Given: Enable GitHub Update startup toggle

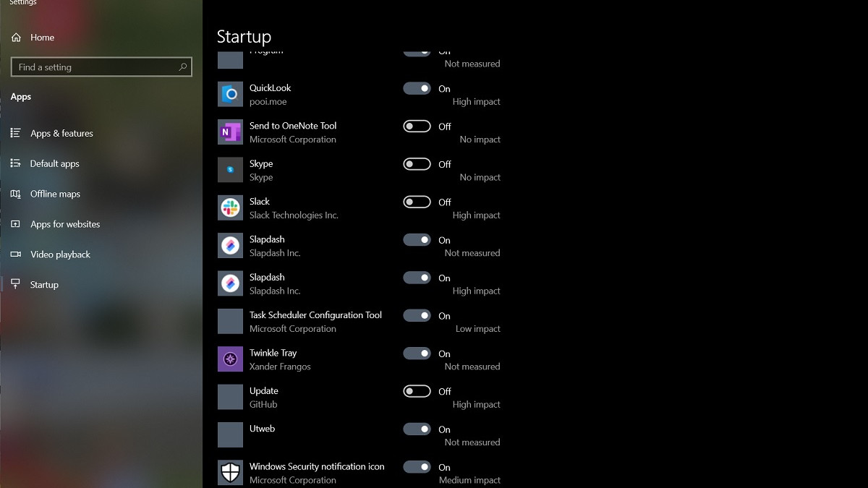Looking at the screenshot, I should tap(417, 391).
